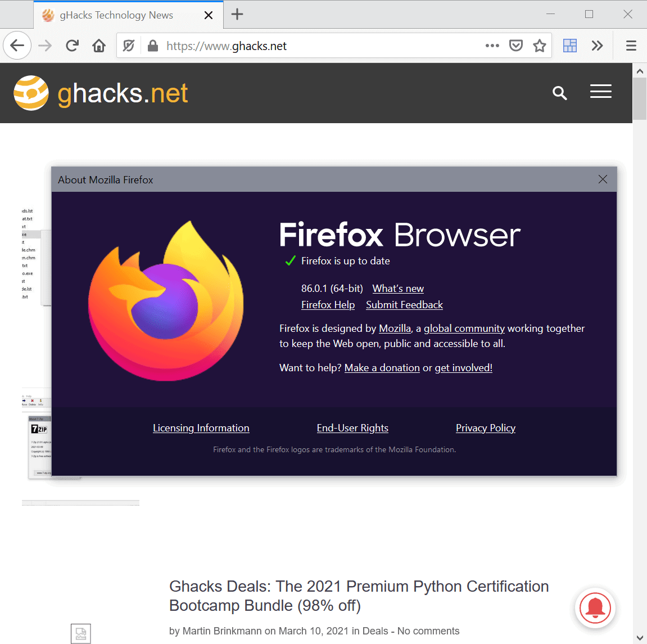
Task: Open What's new link
Action: [x=398, y=289]
